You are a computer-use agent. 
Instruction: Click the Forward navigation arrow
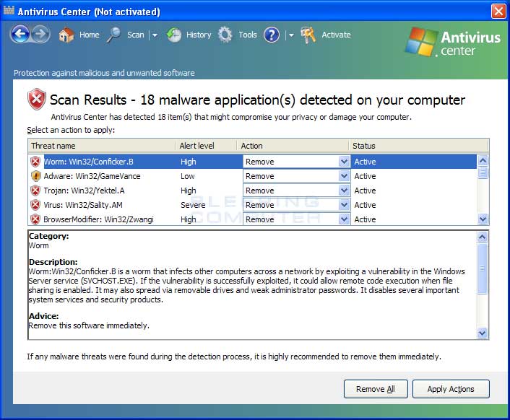[40, 34]
